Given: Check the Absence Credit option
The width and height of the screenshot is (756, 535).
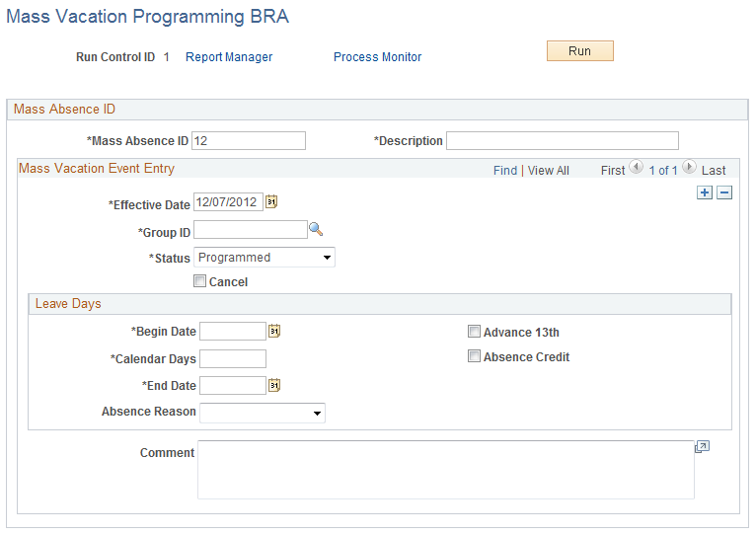Looking at the screenshot, I should 474,356.
